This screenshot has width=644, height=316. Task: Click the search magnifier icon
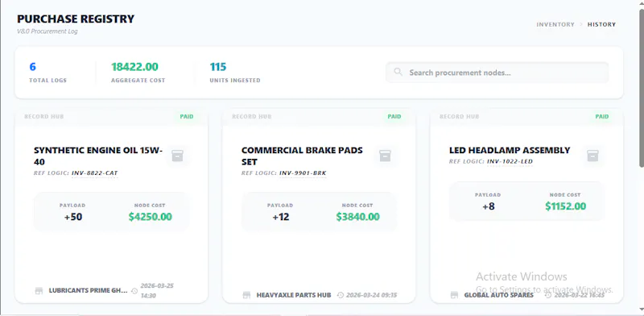398,73
